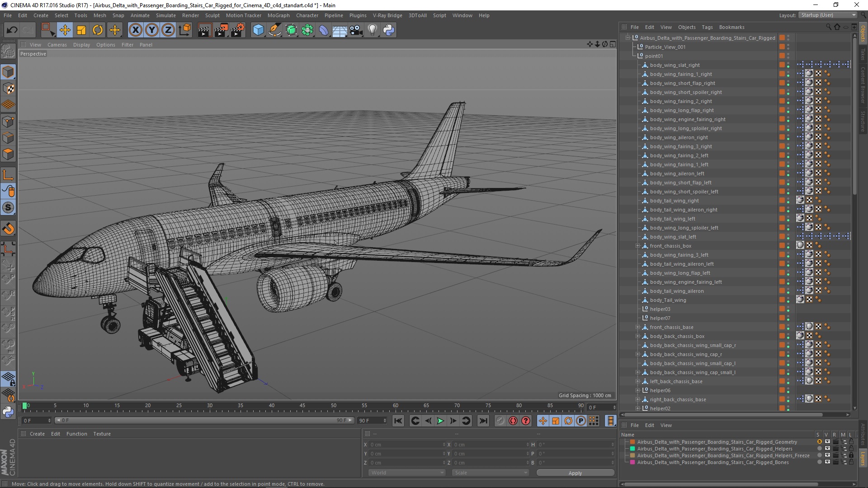Select the Points mode icon

click(8, 122)
